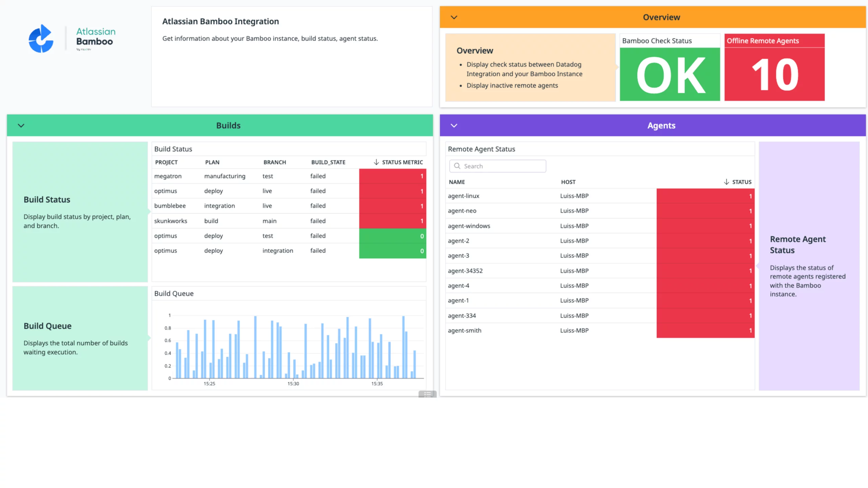Click the red status cell for agent-neo
The height and width of the screenshot is (488, 868).
point(705,211)
